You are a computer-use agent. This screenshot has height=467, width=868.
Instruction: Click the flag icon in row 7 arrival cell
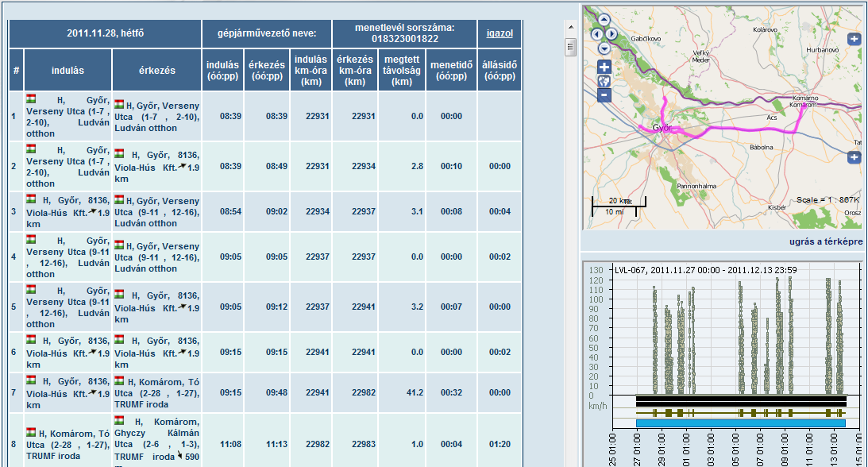point(119,380)
